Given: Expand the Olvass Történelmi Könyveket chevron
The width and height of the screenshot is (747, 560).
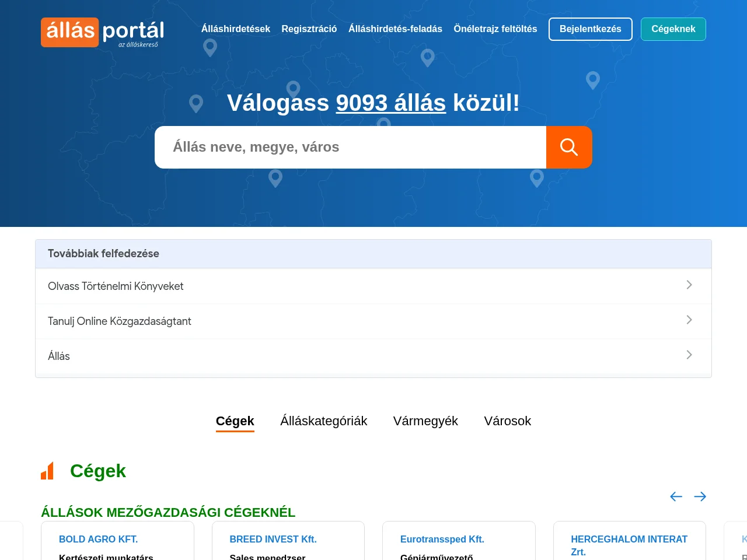Looking at the screenshot, I should click(x=689, y=285).
